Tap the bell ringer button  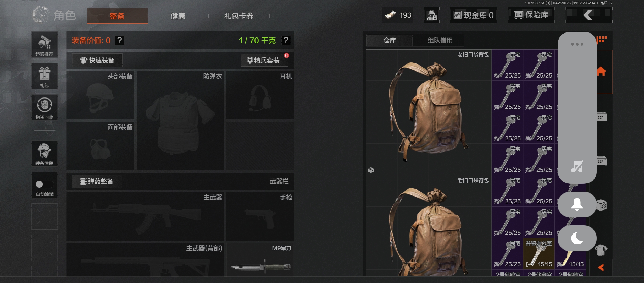coord(577,204)
